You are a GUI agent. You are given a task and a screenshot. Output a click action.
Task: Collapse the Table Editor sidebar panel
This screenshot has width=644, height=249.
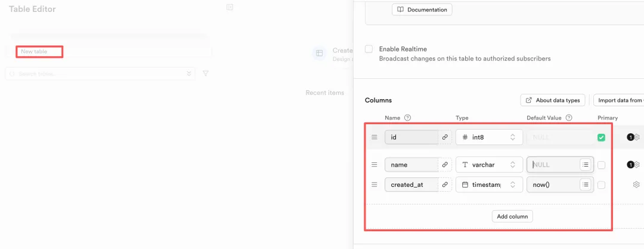coord(230,7)
